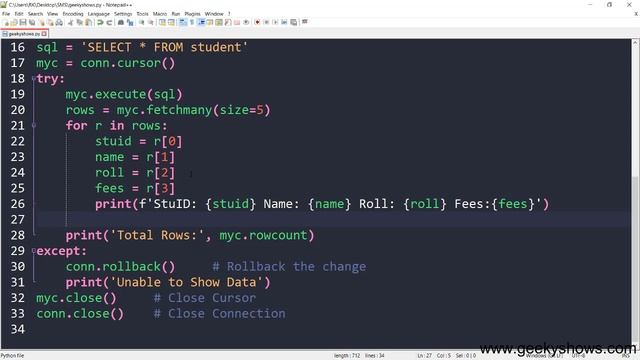Viewport: 640px width, 360px height.
Task: Toggle the indent guide button
Action: point(202,22)
